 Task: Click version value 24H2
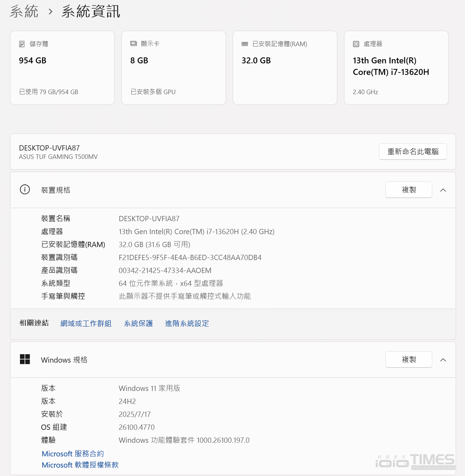coord(127,401)
